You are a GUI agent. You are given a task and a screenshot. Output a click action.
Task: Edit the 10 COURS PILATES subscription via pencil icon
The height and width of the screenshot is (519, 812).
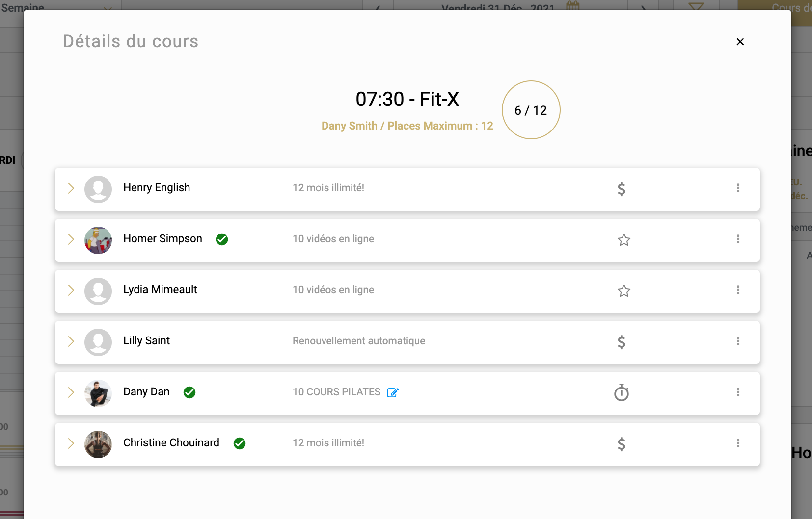pyautogui.click(x=393, y=392)
